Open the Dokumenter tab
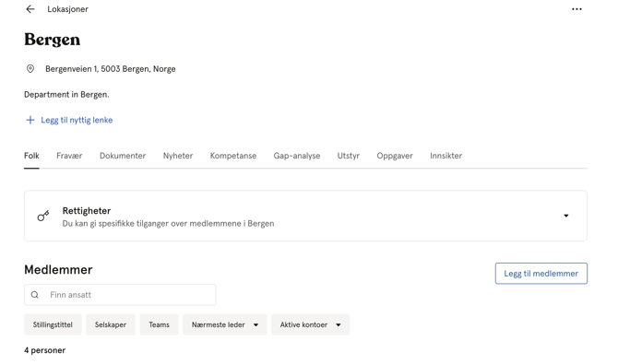618x364 pixels. pyautogui.click(x=123, y=156)
